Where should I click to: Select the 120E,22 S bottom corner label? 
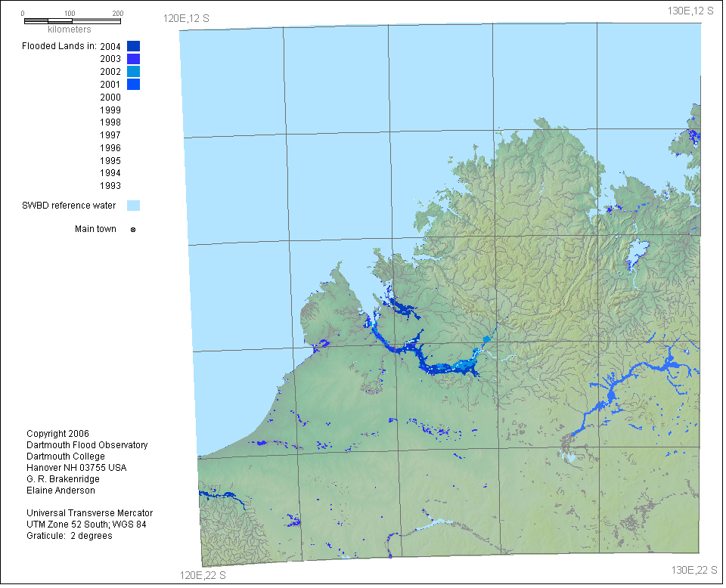coord(203,576)
